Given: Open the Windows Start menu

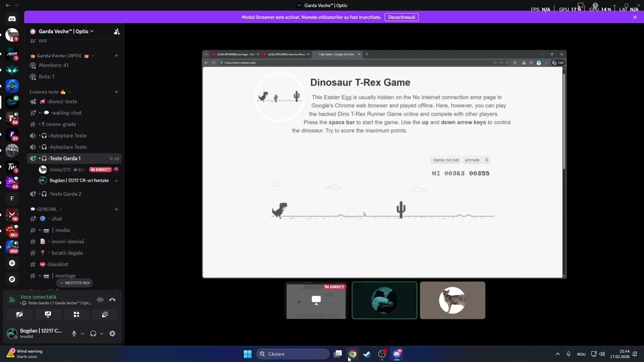Looking at the screenshot, I should 248,354.
